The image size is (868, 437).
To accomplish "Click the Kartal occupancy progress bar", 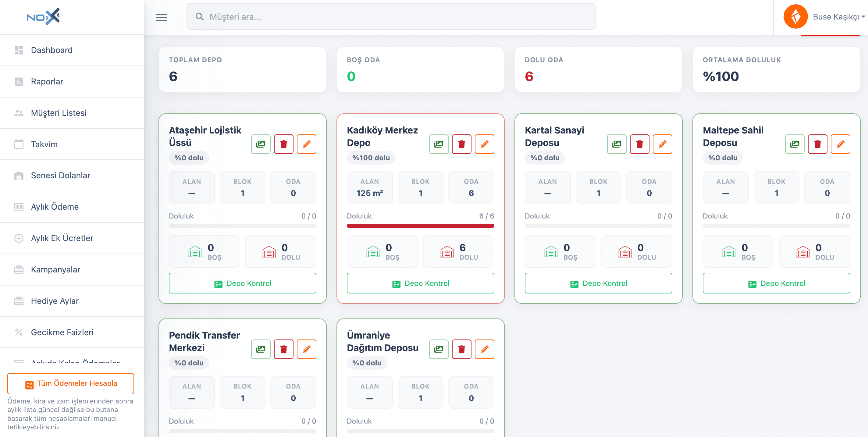I will pyautogui.click(x=599, y=226).
